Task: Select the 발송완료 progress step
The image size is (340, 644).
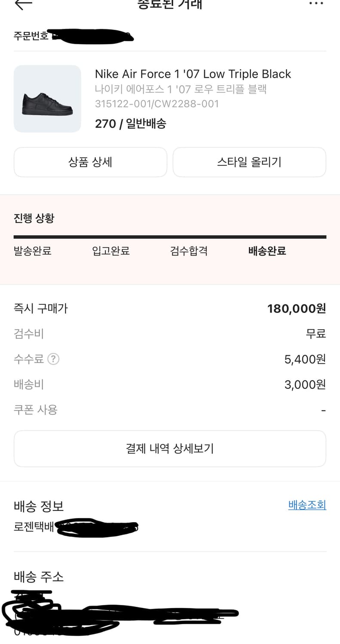Action: pyautogui.click(x=33, y=251)
